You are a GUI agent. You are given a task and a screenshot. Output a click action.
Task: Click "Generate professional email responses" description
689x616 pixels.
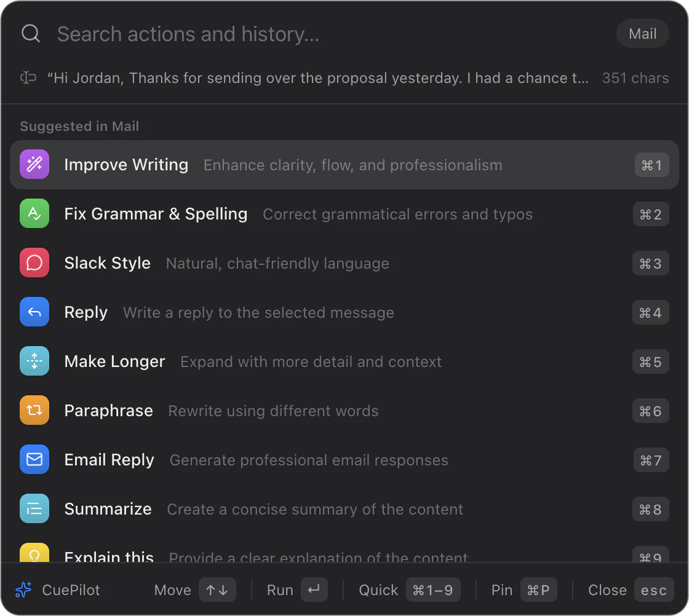[309, 460]
